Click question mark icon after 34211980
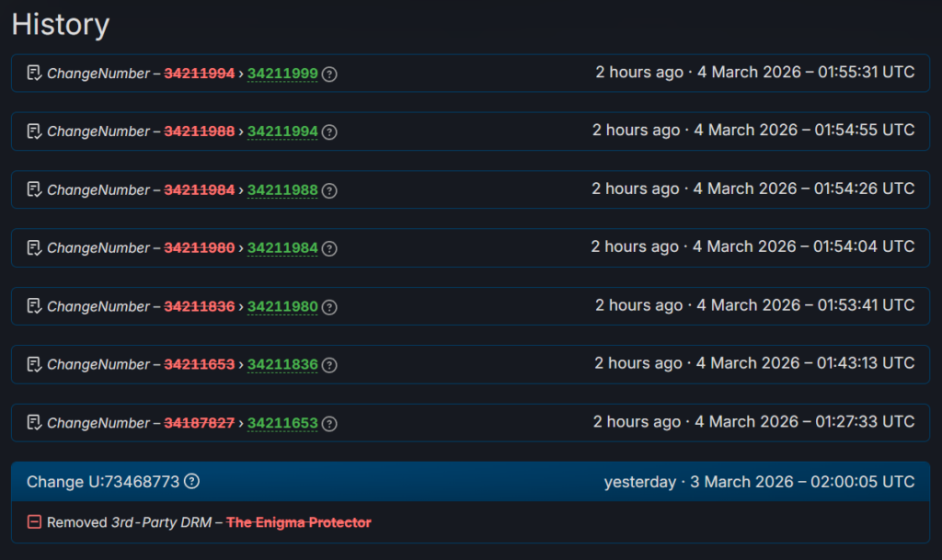The image size is (942, 560). coord(329,307)
